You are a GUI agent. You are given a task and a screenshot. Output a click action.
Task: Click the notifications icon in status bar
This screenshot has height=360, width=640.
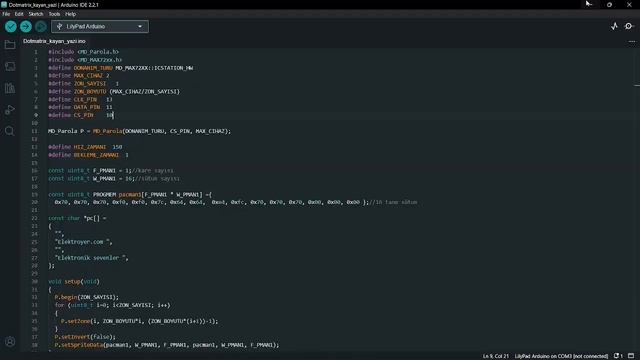click(618, 356)
